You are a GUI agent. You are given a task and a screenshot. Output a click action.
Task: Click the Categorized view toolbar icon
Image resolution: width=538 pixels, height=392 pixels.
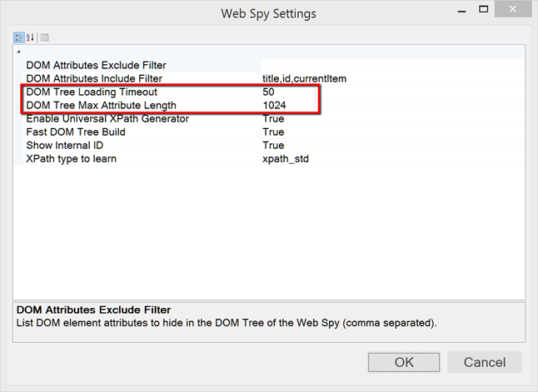click(x=18, y=37)
